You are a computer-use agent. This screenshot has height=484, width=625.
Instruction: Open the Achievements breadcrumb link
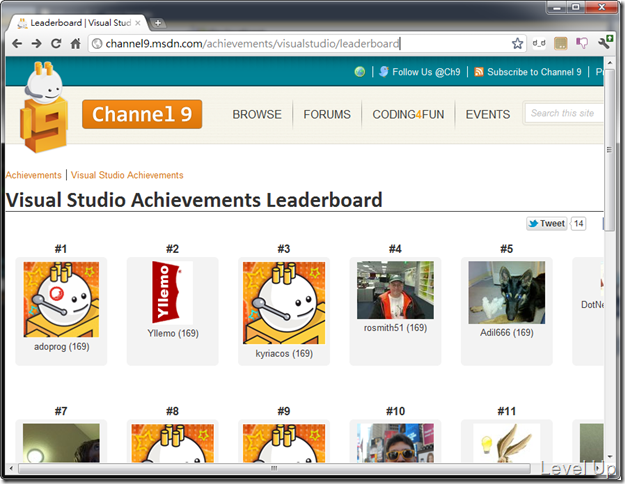click(x=33, y=175)
